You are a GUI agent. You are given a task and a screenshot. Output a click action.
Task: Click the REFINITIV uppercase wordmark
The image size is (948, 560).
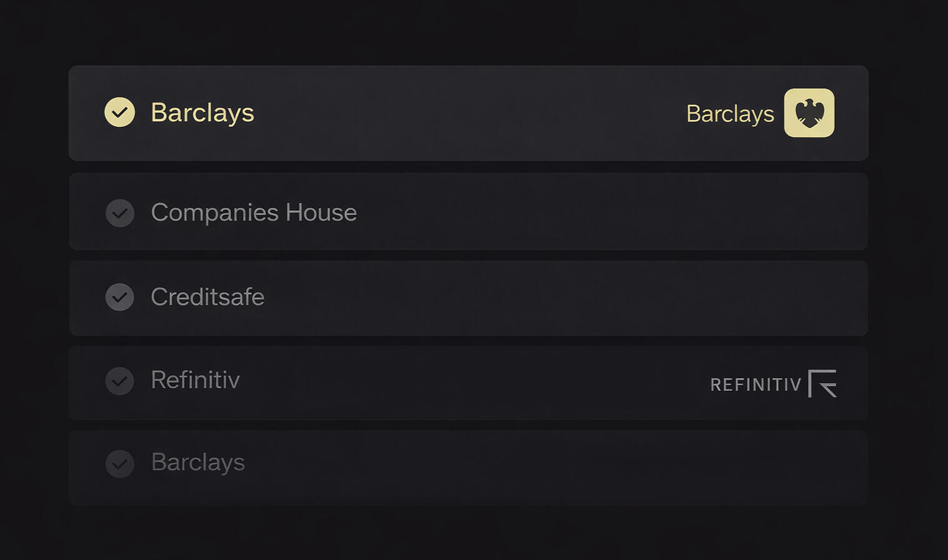[x=756, y=384]
